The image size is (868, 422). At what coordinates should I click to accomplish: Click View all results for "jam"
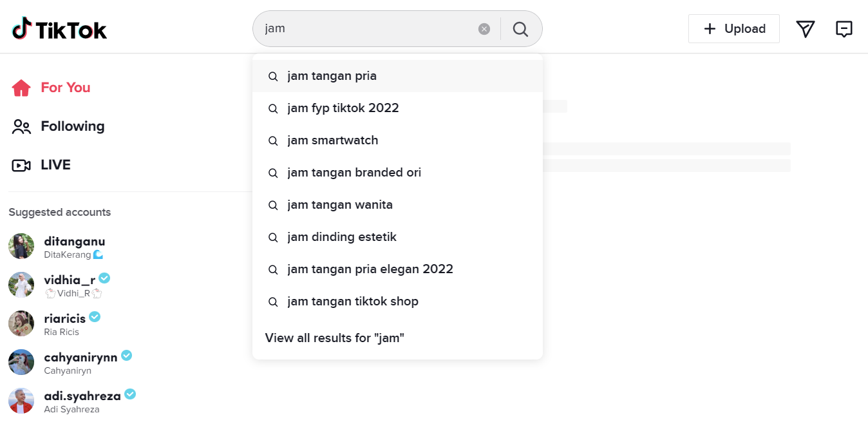pyautogui.click(x=334, y=338)
